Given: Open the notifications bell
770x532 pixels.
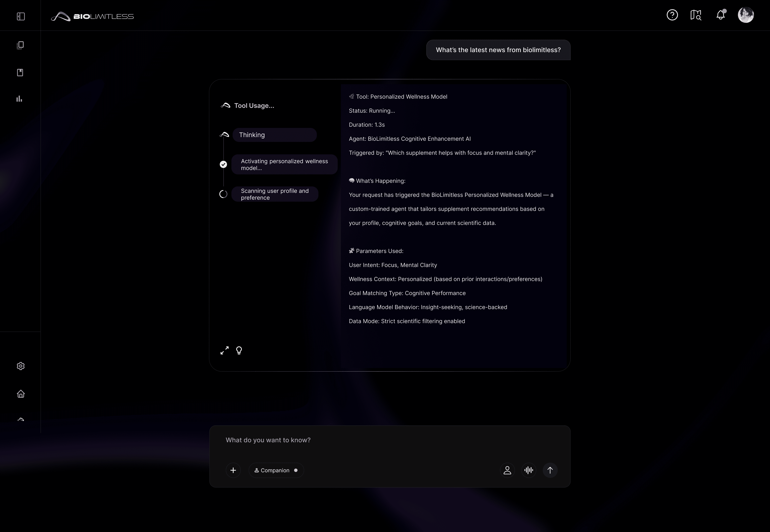Looking at the screenshot, I should pos(720,15).
